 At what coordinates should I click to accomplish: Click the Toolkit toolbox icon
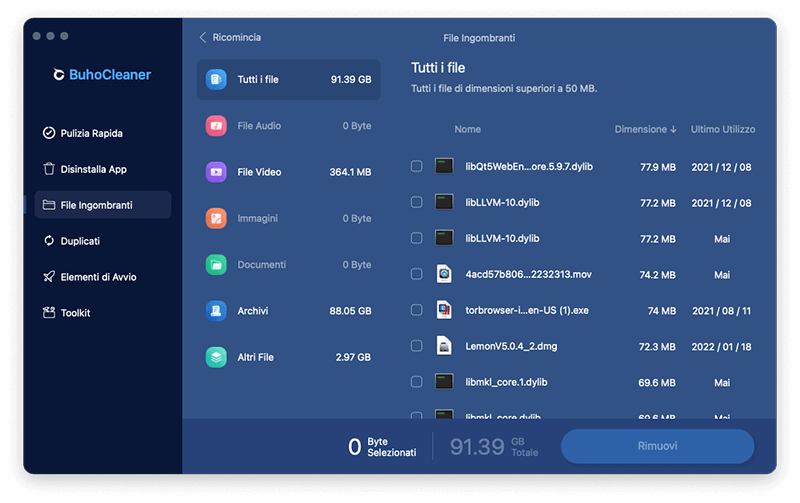point(49,313)
